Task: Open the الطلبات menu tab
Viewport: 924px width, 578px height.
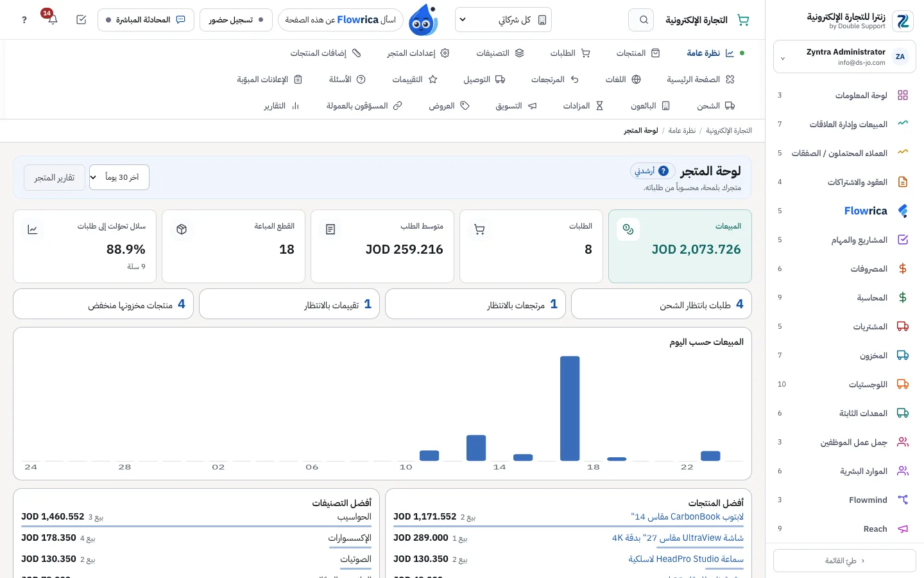Action: coord(570,53)
